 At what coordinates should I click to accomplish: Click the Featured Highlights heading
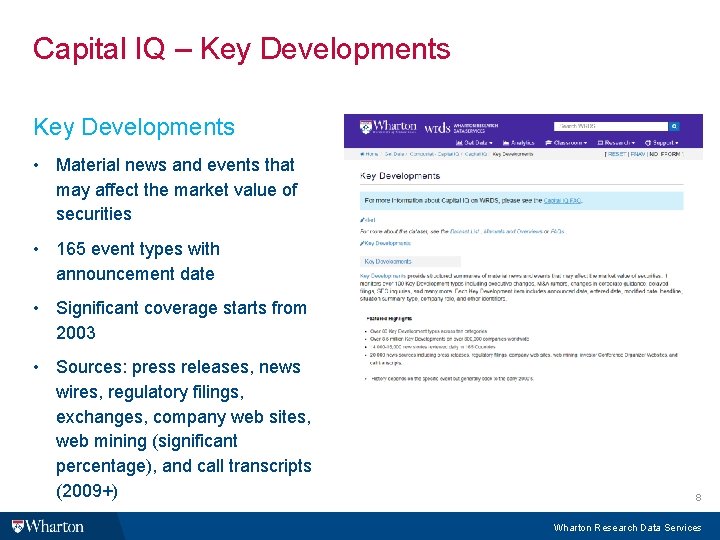(x=389, y=318)
